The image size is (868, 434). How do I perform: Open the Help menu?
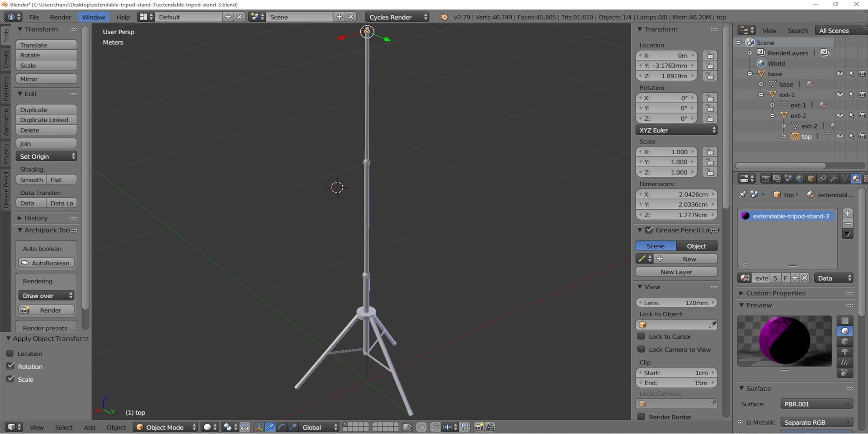[123, 17]
